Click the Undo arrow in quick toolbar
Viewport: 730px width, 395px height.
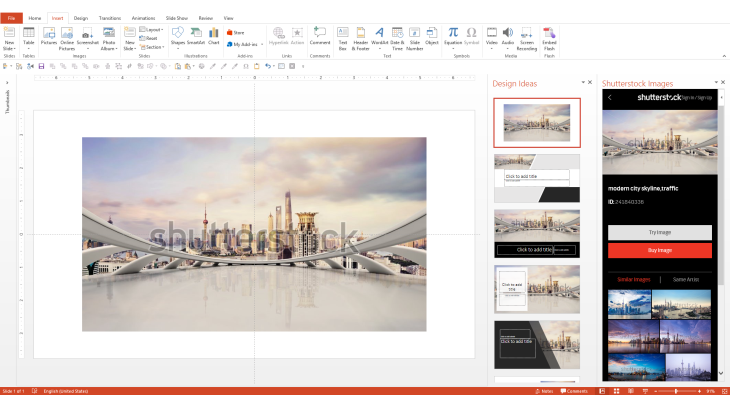point(268,66)
